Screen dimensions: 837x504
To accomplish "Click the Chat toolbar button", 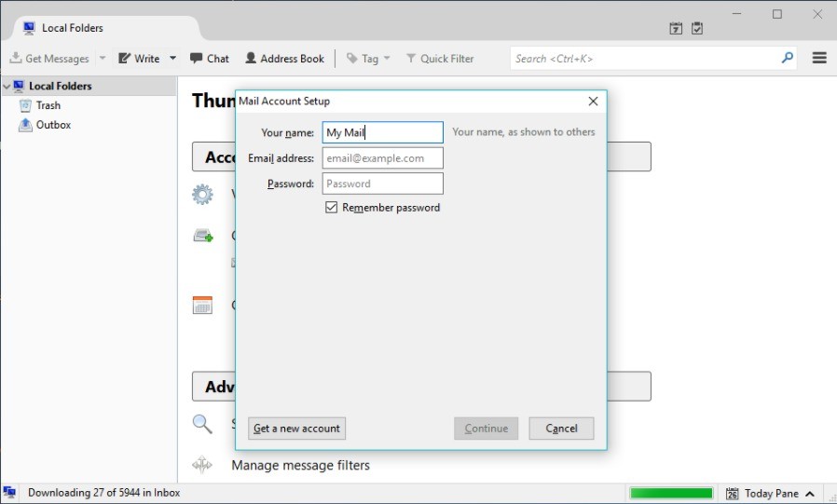I will (x=210, y=59).
